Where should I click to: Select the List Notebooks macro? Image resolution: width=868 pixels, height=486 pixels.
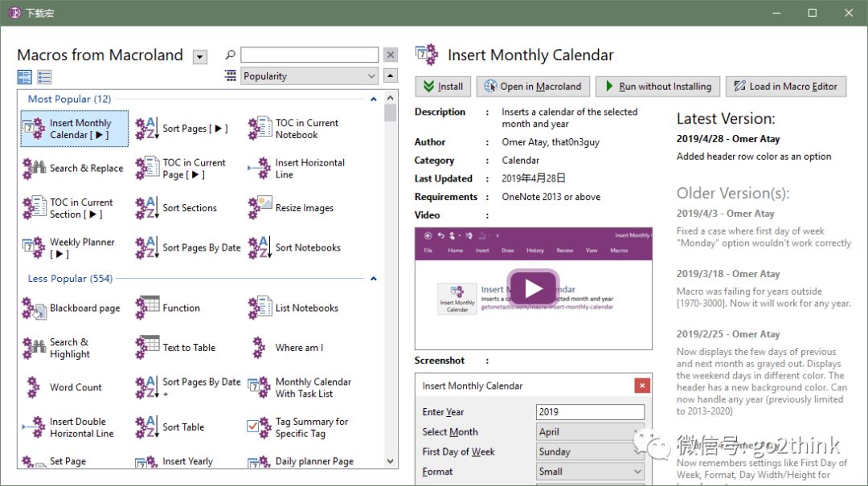(294, 308)
